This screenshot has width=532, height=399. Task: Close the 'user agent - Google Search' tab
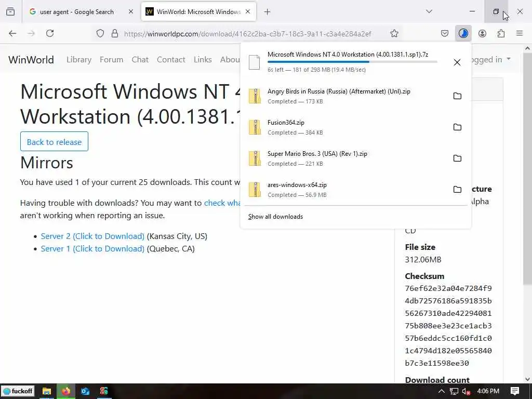coord(131,11)
